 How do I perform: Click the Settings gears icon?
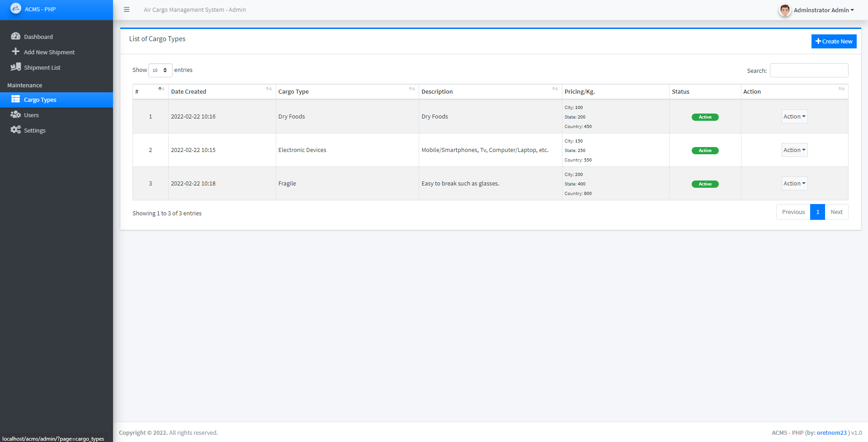tap(16, 130)
